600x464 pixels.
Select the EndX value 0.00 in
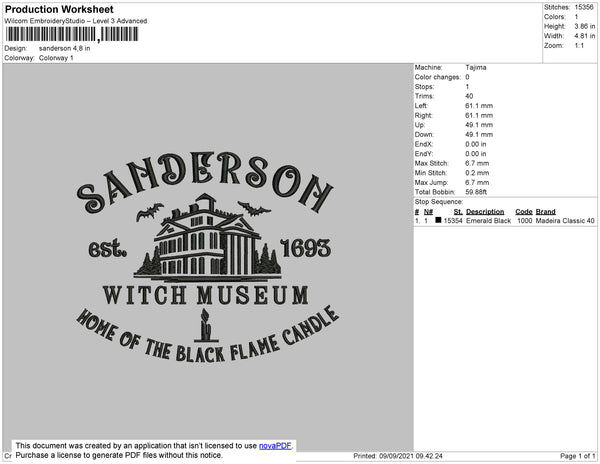click(x=476, y=144)
